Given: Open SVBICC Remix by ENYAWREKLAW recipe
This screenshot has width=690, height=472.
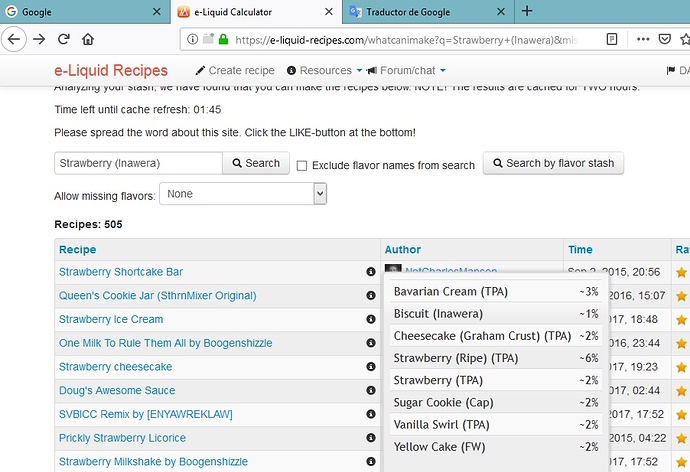Looking at the screenshot, I should 146,414.
